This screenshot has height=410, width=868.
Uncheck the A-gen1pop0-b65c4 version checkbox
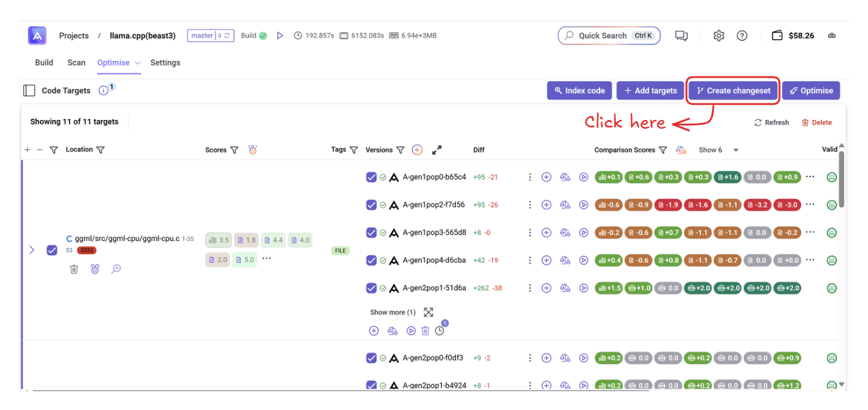371,177
